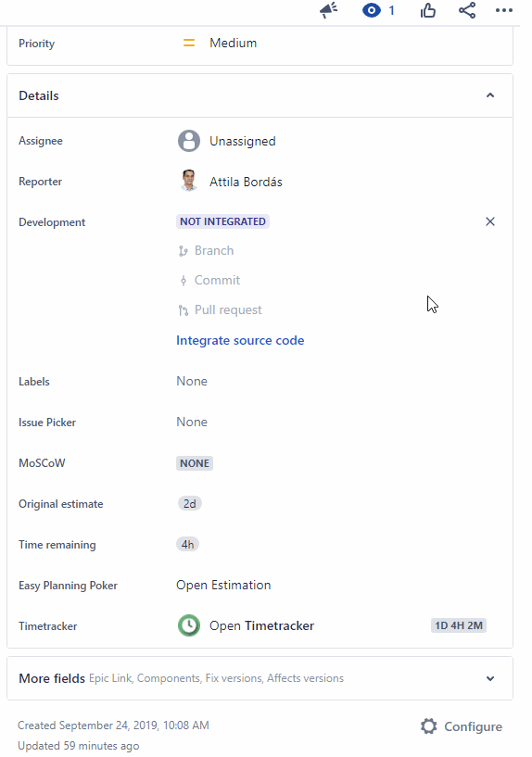Viewport: 532px width, 757px height.
Task: Open the Medium priority selector
Action: pyautogui.click(x=234, y=43)
